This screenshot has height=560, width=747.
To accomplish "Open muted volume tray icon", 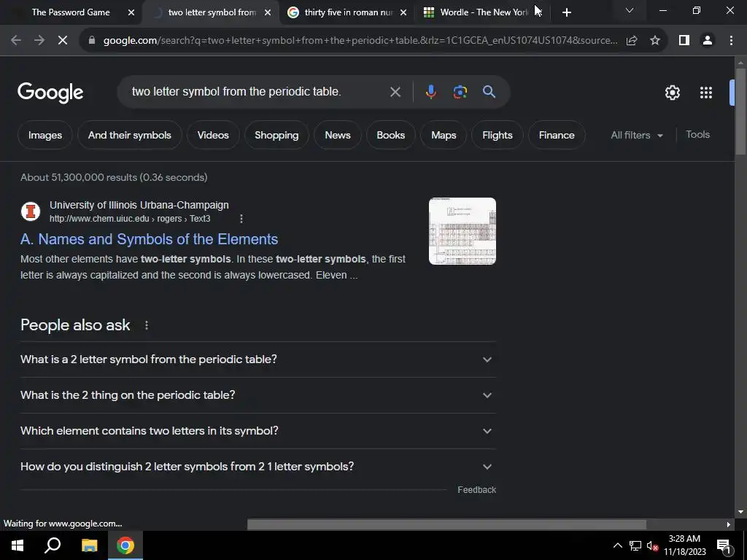I will click(x=652, y=545).
